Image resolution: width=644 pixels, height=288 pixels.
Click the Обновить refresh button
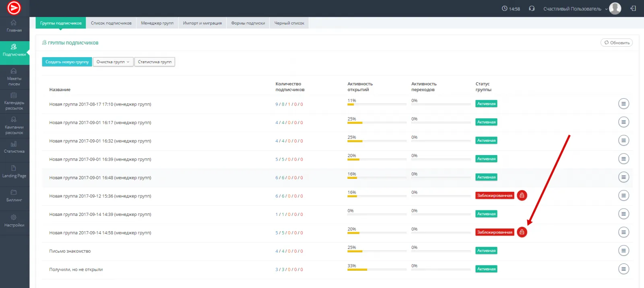click(x=617, y=43)
